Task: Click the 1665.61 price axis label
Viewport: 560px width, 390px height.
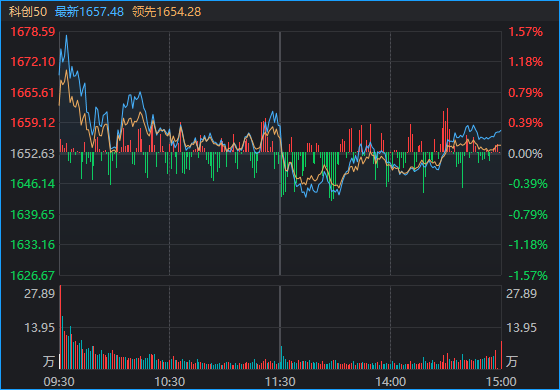Action: click(33, 93)
